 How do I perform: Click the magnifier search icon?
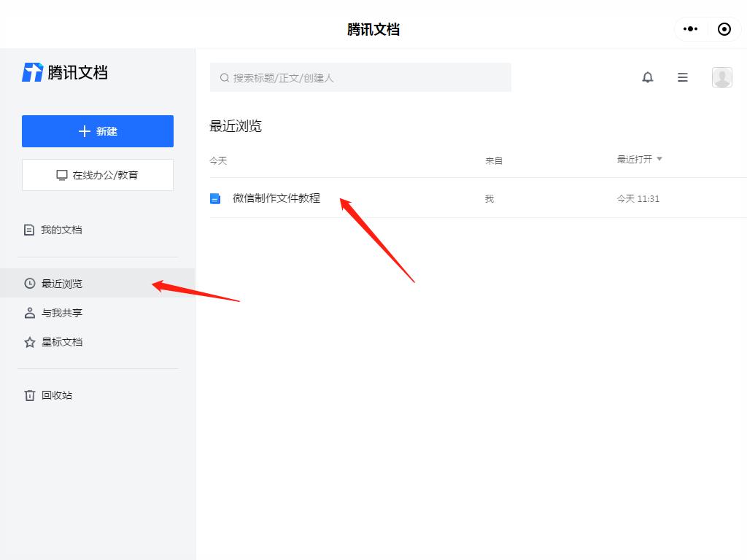point(225,77)
